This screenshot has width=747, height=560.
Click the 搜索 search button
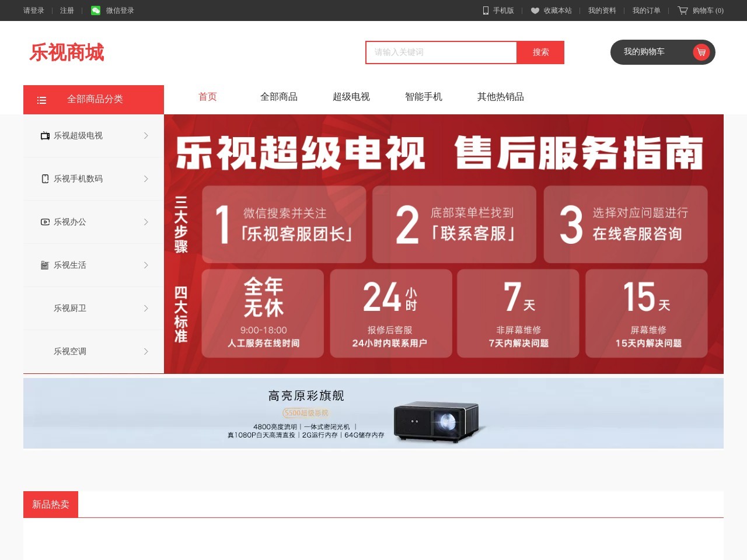tap(540, 52)
